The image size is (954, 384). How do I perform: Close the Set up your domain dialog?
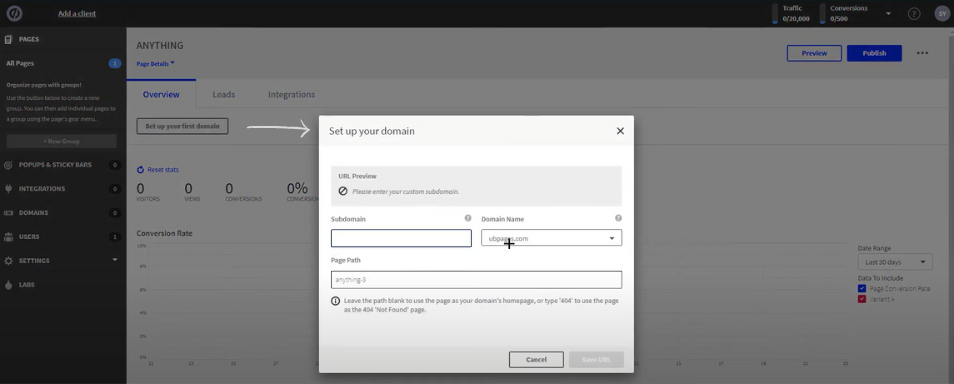(x=620, y=131)
